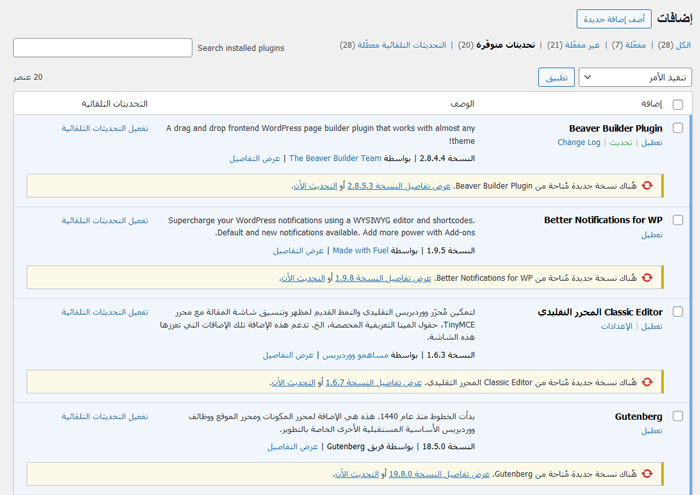The width and height of the screenshot is (700, 495).
Task: Open The Beaver Builder Team author link
Action: (x=335, y=158)
